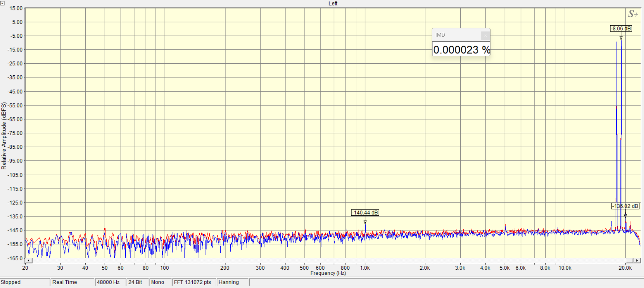
Task: Click the Frequency (Hz) axis label
Action: (328, 273)
